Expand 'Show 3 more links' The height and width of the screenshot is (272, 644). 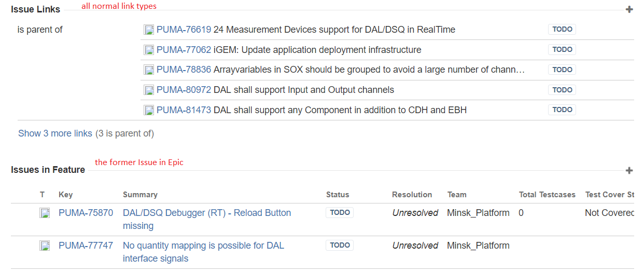point(55,133)
